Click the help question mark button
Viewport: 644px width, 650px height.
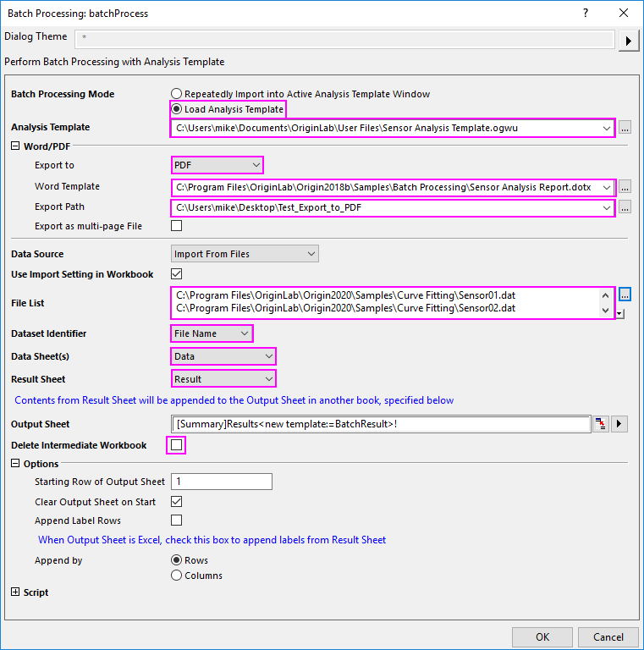tap(586, 13)
